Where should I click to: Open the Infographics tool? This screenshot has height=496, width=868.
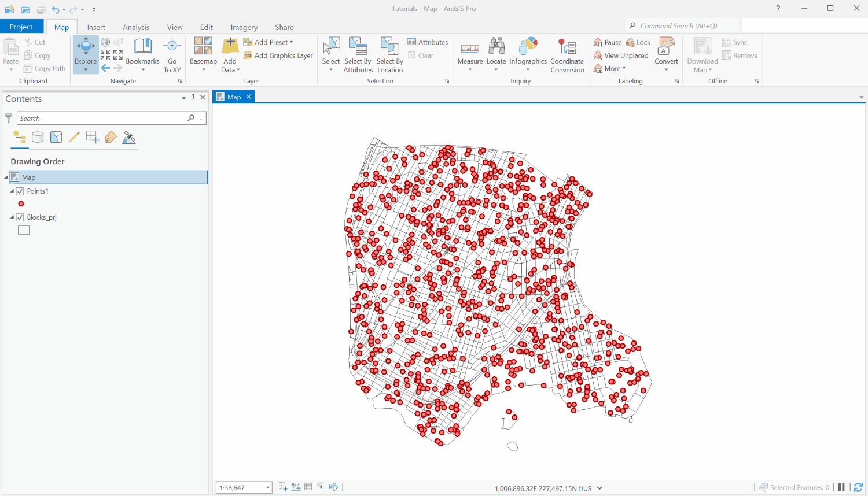click(528, 55)
